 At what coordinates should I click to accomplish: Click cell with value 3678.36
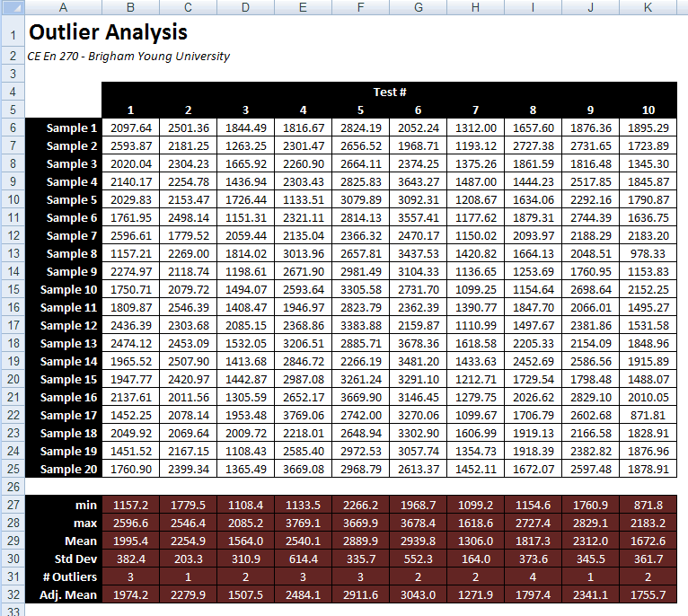click(419, 344)
